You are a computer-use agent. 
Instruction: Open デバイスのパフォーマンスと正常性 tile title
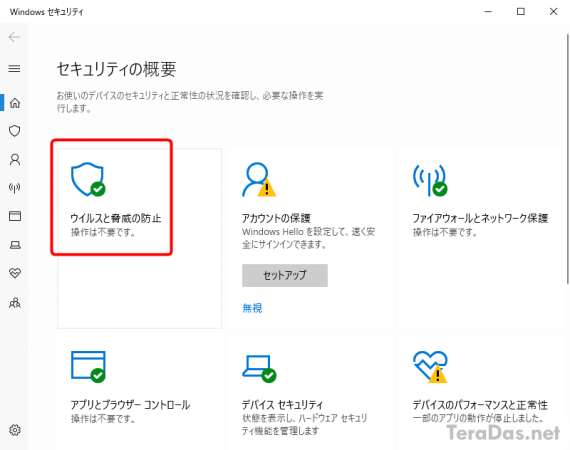[x=480, y=405]
